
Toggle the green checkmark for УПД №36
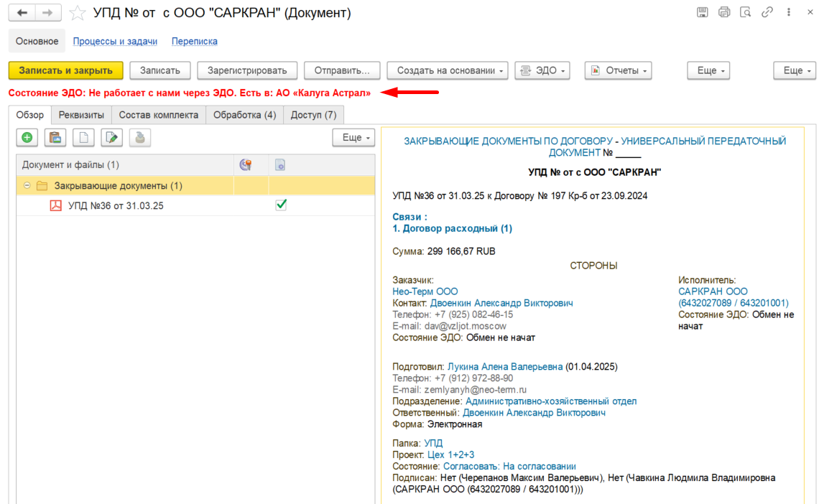pyautogui.click(x=281, y=205)
